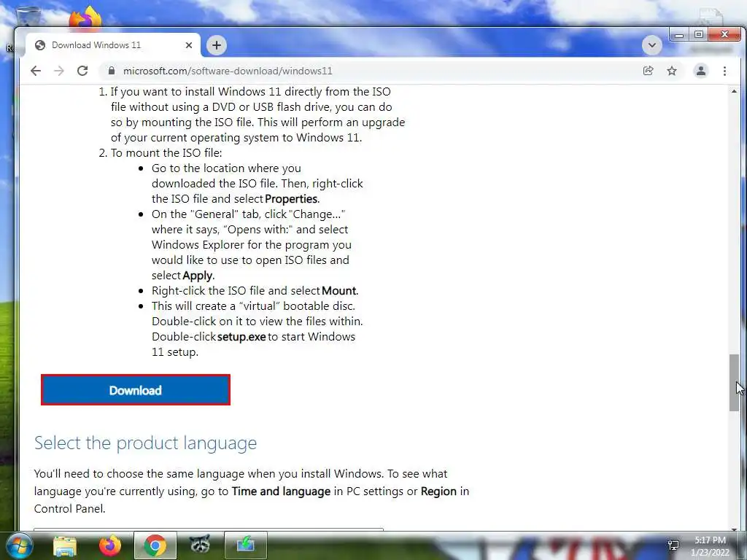This screenshot has width=747, height=560.
Task: Open Windows Explorer from the taskbar
Action: pyautogui.click(x=65, y=545)
